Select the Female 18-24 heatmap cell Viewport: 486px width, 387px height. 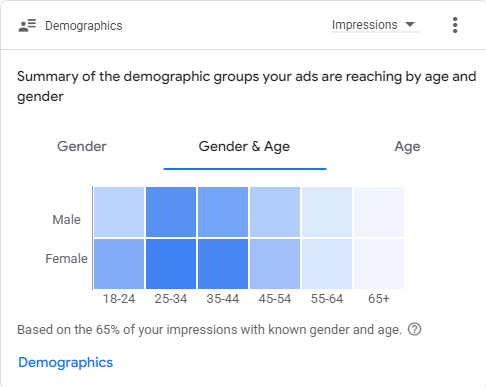click(x=119, y=264)
